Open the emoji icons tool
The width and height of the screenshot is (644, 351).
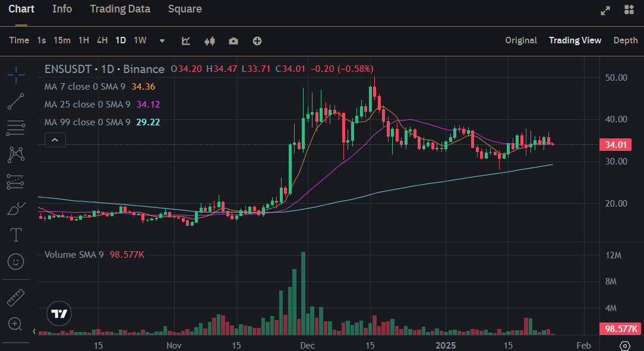click(16, 261)
